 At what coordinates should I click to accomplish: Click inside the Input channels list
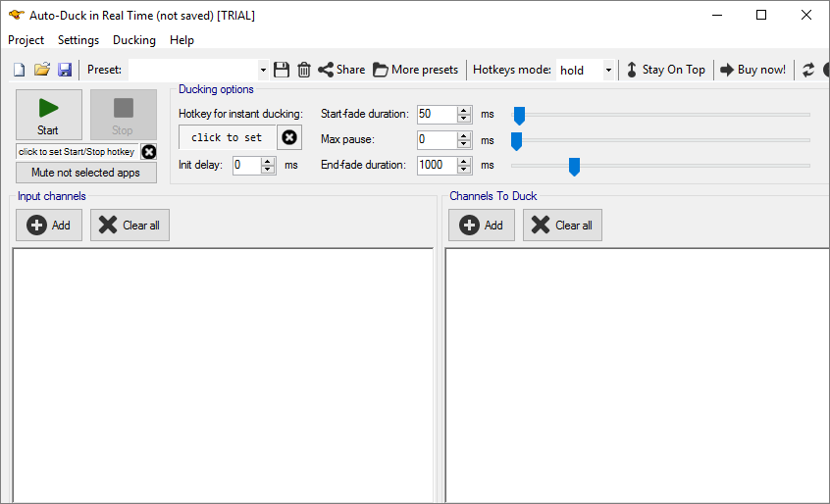pos(223,376)
